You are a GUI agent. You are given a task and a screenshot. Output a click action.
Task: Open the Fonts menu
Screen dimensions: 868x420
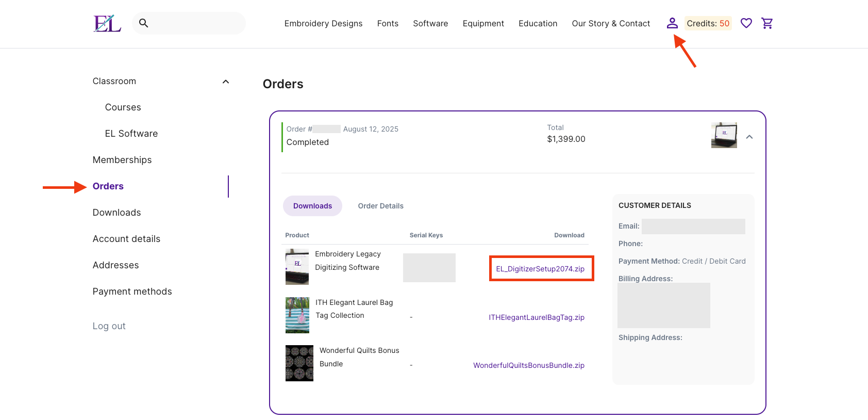coord(388,23)
